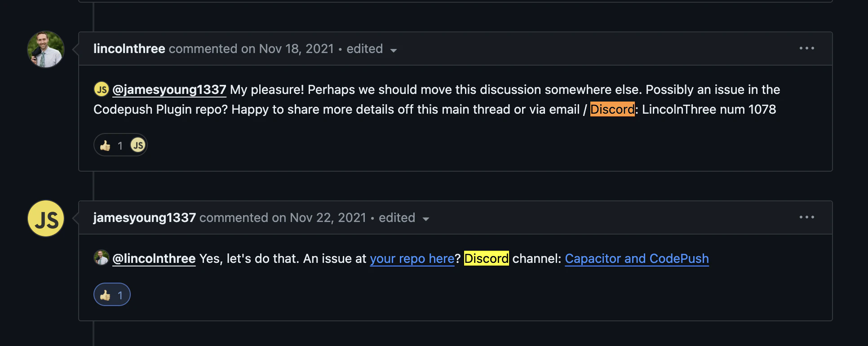Viewport: 868px width, 346px height.
Task: Click the @lincolnthree mention
Action: [x=154, y=258]
